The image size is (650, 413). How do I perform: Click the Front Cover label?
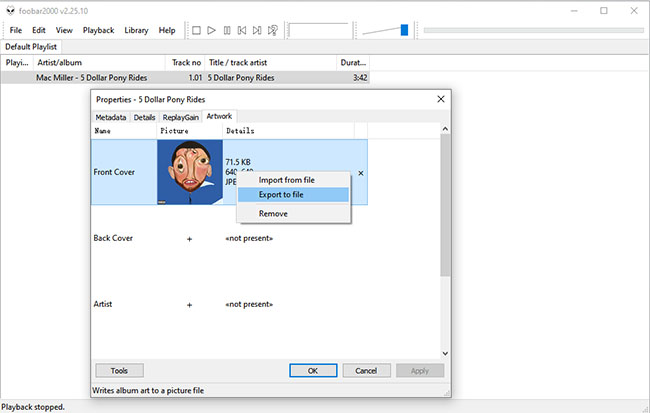(114, 172)
